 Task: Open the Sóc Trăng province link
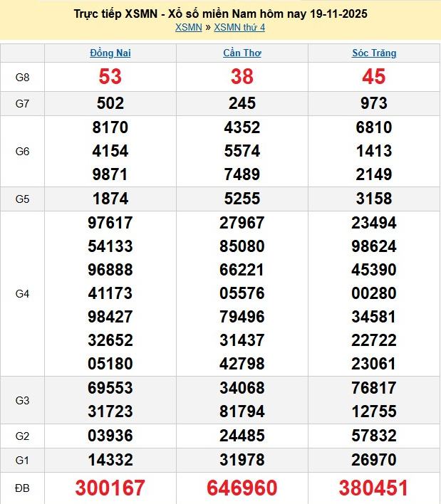pos(374,53)
